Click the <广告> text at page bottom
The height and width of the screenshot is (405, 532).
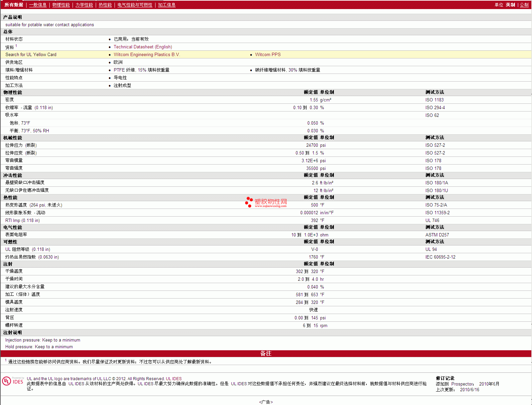click(x=266, y=402)
